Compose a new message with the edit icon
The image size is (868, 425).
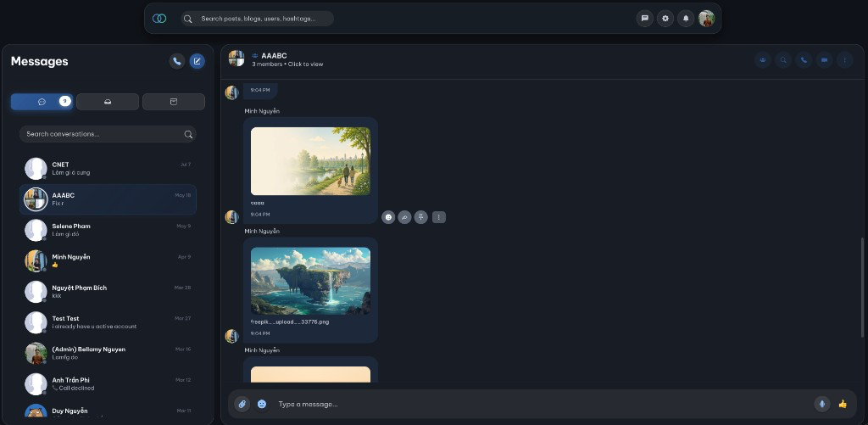click(x=197, y=61)
